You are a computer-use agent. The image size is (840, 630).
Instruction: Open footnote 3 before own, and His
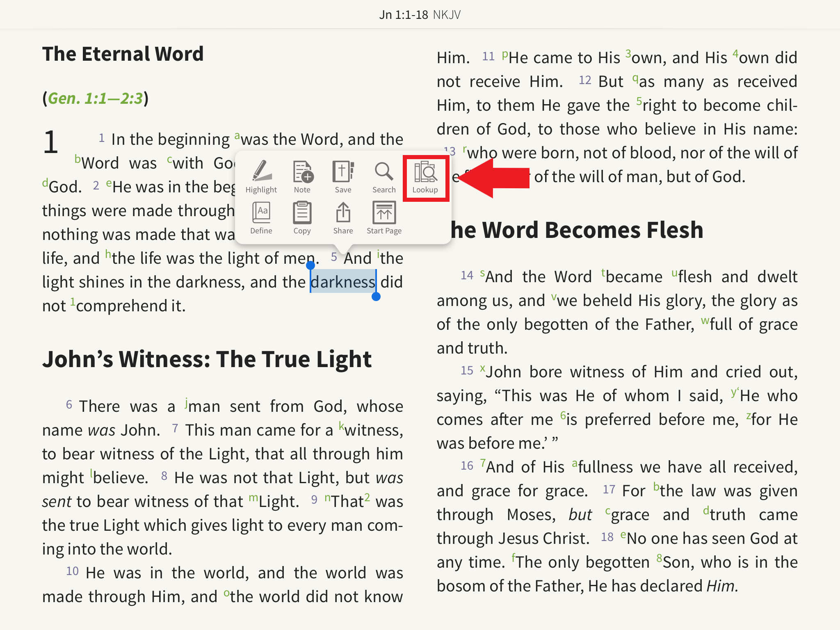tap(628, 54)
